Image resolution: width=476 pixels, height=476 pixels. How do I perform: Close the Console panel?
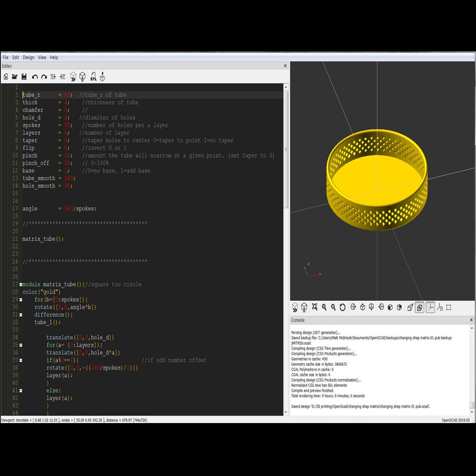471,320
